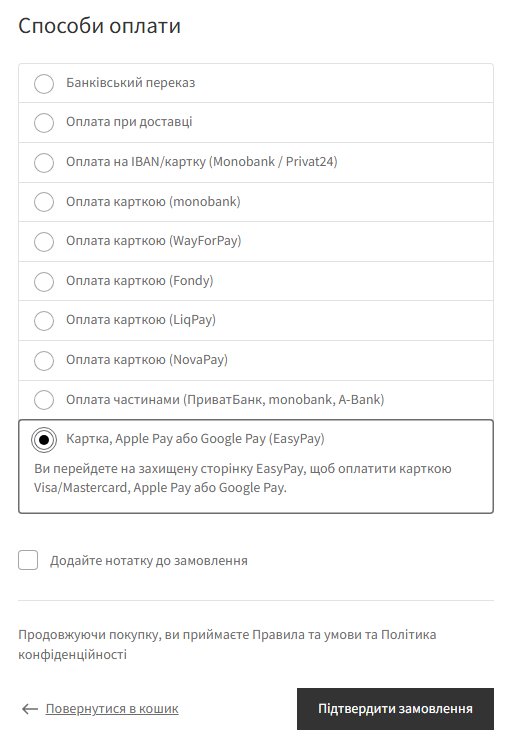Screen dimensions: 520x750
Task: Select the Банківський переказ radio button
Action: pyautogui.click(x=44, y=83)
